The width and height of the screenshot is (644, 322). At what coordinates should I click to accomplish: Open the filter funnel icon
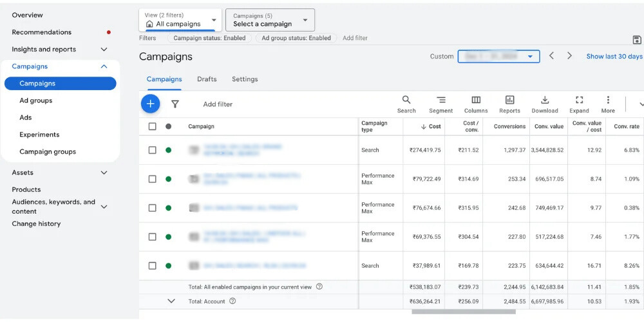click(x=175, y=104)
